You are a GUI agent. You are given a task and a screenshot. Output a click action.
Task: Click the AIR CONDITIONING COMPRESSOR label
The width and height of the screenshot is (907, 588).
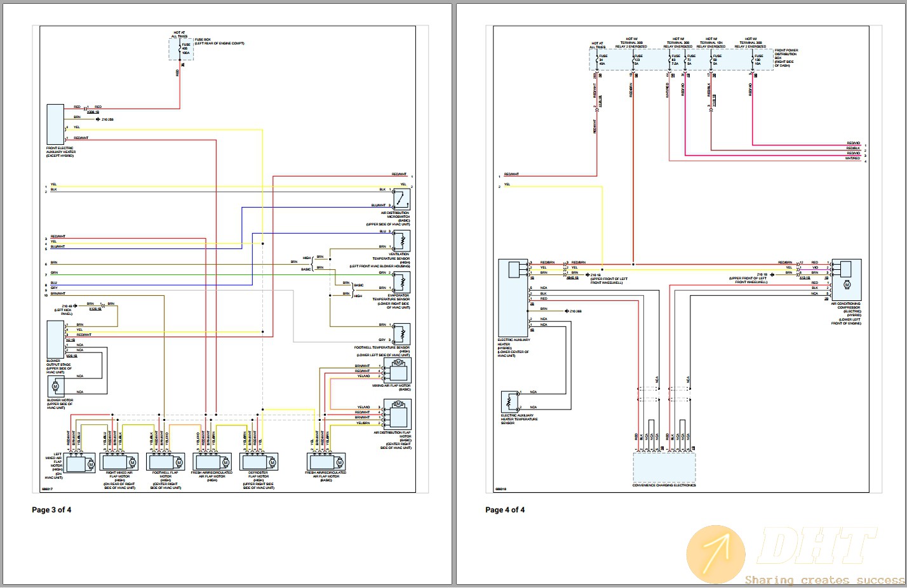pos(846,314)
